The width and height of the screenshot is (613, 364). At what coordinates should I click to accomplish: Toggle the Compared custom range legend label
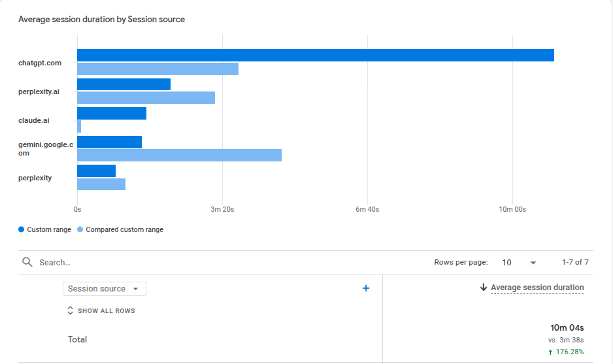(124, 229)
